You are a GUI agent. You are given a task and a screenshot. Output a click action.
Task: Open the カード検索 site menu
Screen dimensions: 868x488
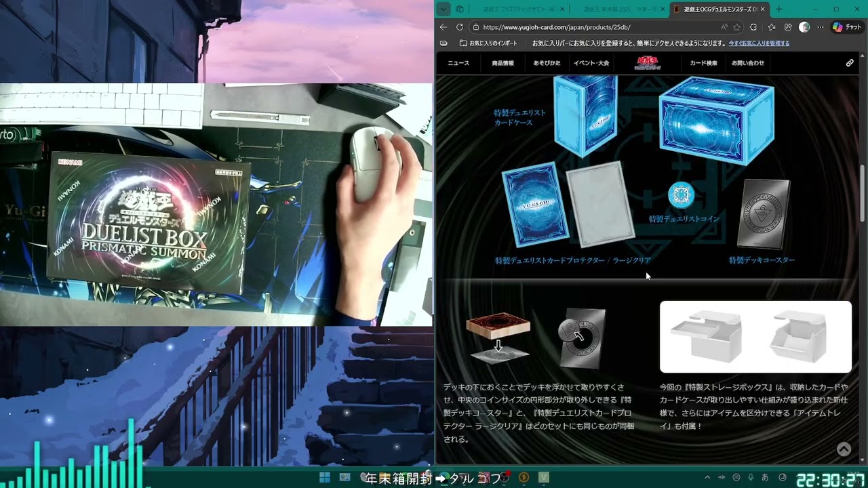tap(703, 63)
